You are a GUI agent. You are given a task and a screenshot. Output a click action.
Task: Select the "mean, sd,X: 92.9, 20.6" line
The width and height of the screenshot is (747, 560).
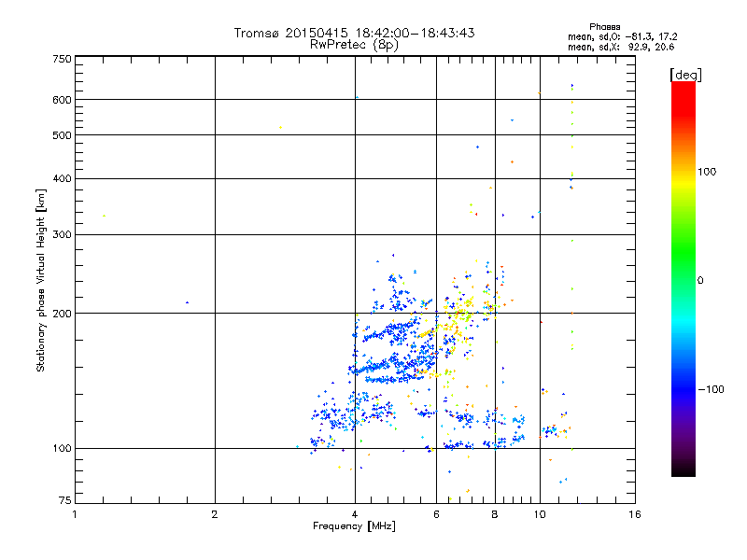coord(621,47)
